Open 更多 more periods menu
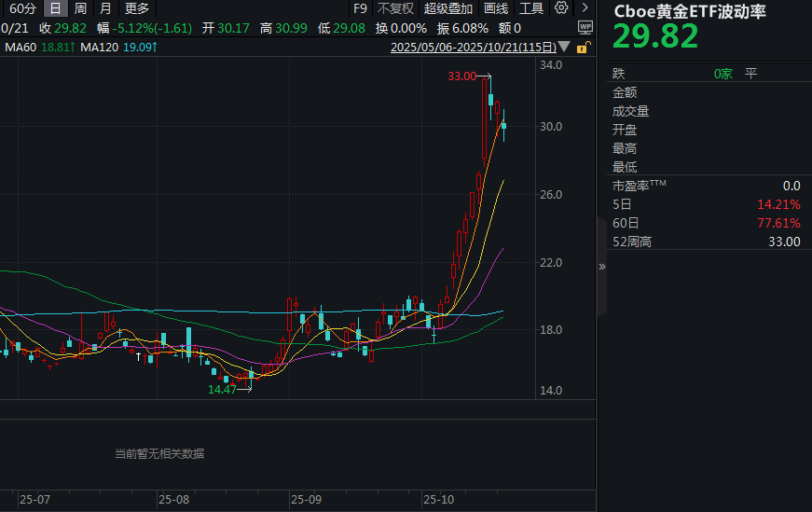 coord(137,8)
